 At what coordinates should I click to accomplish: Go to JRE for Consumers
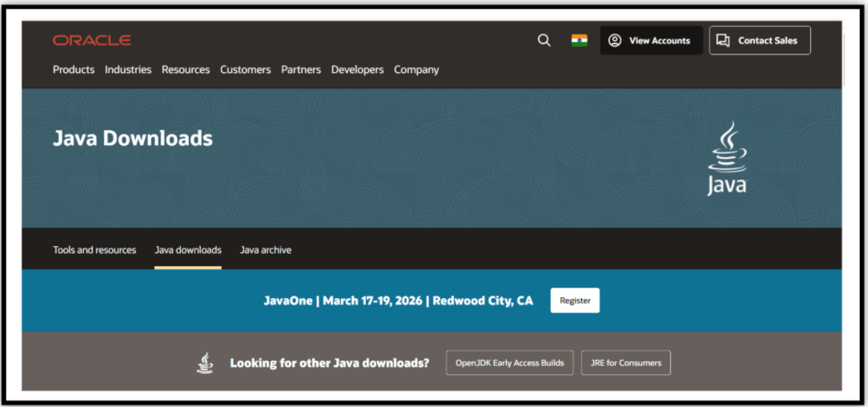[x=626, y=363]
